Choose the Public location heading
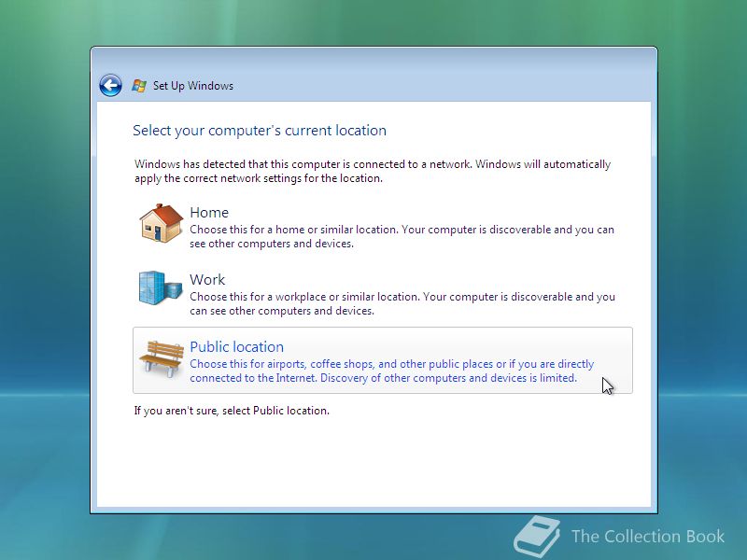The image size is (747, 560). pyautogui.click(x=237, y=346)
